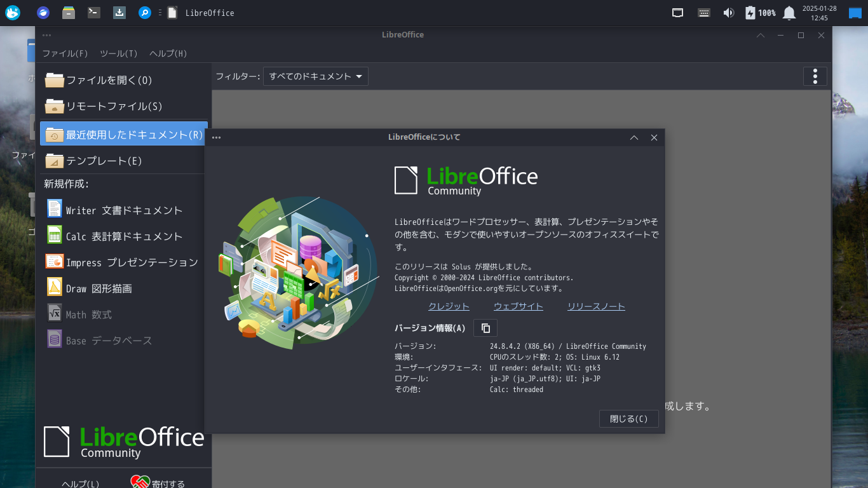Open the クレジット link
Image resolution: width=868 pixels, height=488 pixels.
coord(449,306)
